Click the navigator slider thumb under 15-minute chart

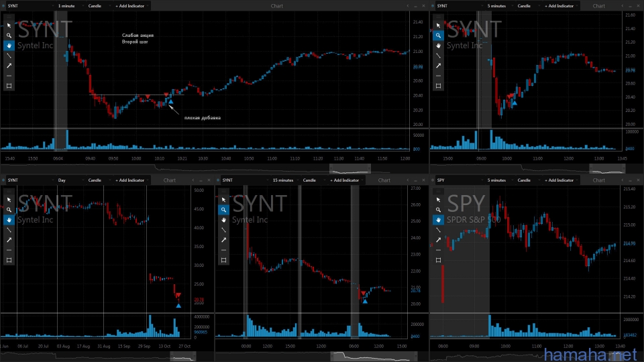coord(374,356)
